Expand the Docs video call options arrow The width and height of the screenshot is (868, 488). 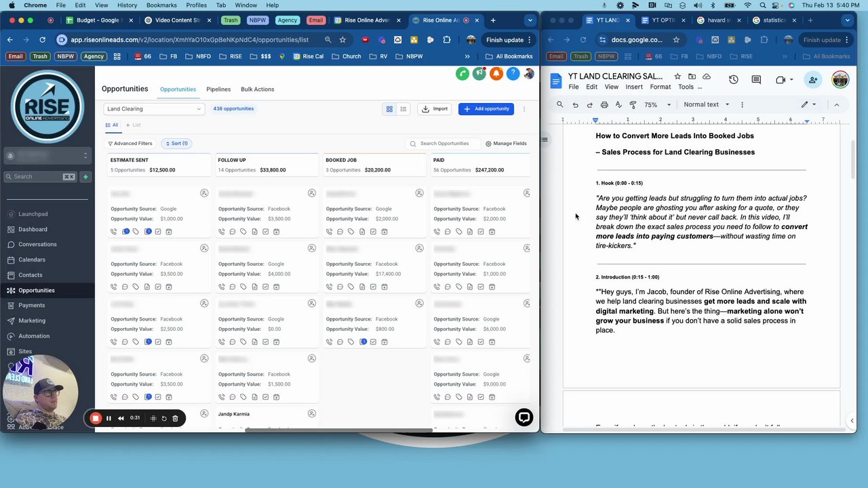click(791, 80)
